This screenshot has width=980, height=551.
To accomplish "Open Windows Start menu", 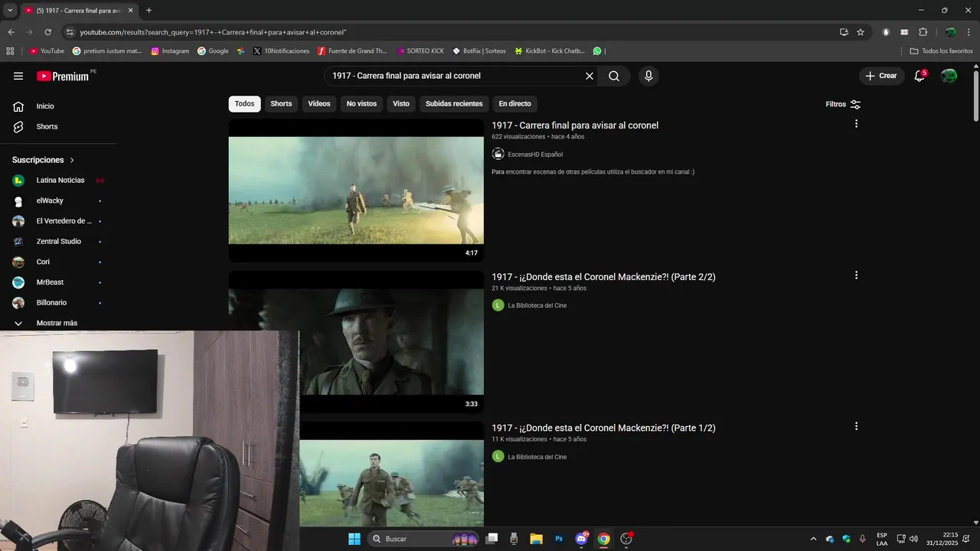I will coord(354,539).
